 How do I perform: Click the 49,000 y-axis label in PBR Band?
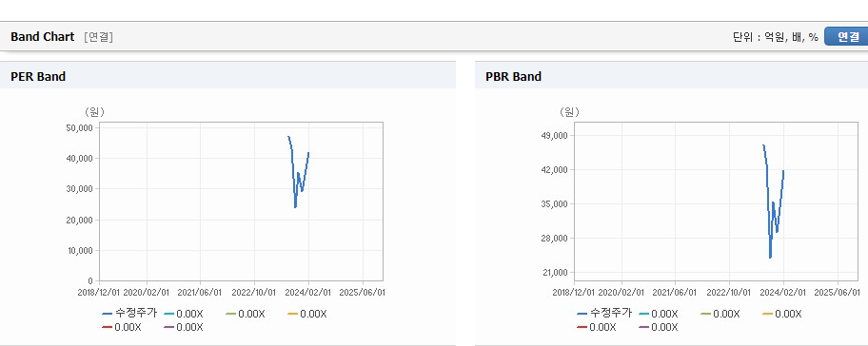[x=554, y=135]
